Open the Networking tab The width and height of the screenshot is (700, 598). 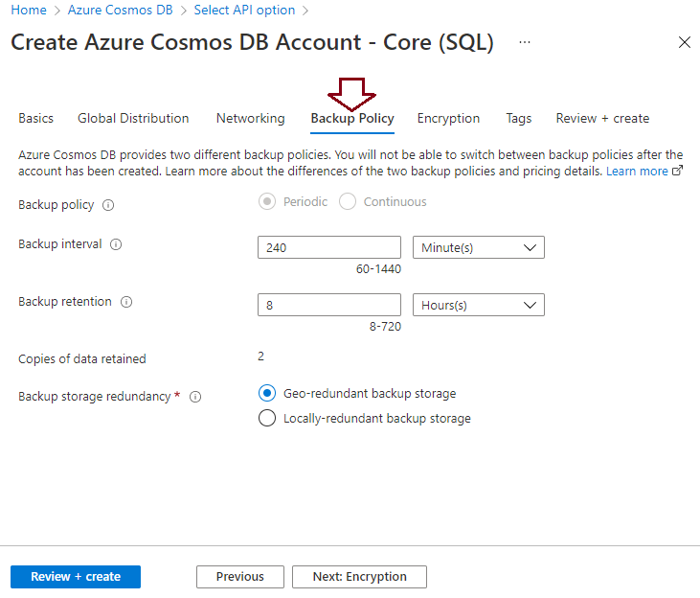[251, 119]
